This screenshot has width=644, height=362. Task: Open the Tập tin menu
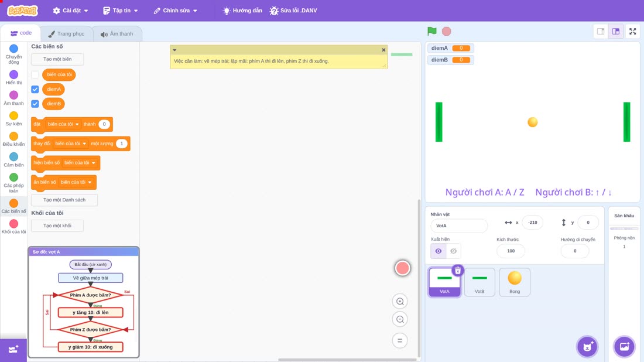(121, 11)
